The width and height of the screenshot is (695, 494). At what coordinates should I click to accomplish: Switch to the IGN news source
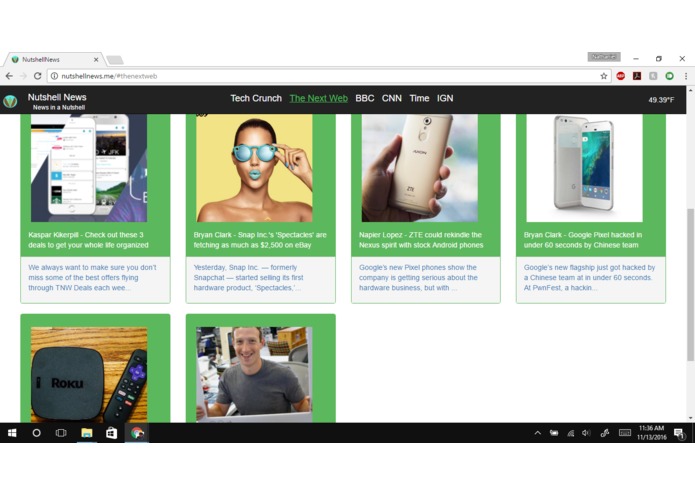click(x=445, y=98)
